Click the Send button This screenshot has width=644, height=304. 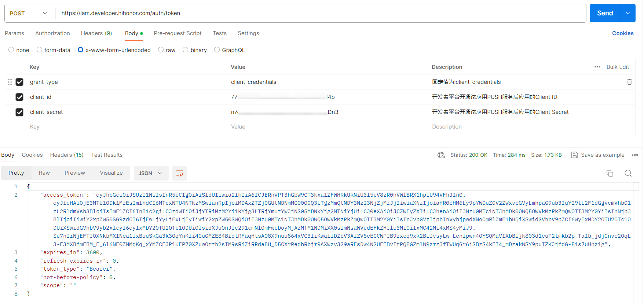605,13
